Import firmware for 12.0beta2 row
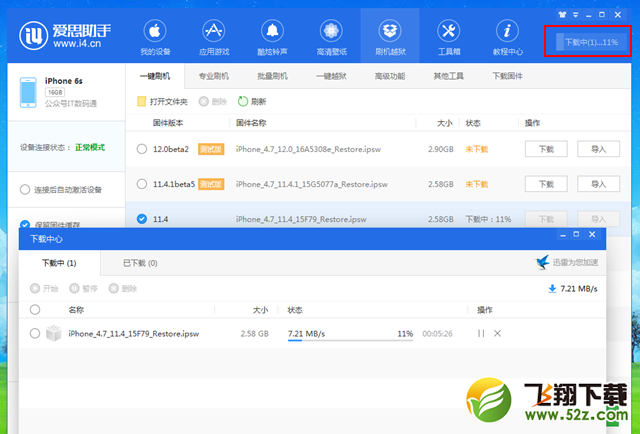 click(x=598, y=149)
